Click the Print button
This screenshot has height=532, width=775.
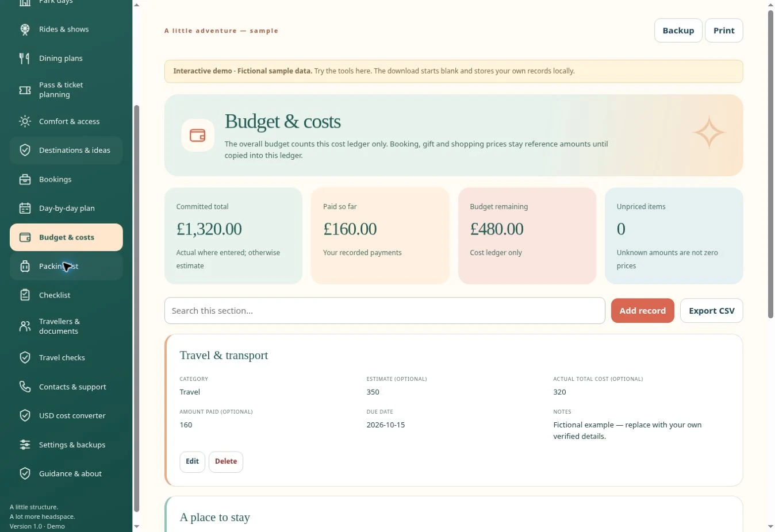[724, 30]
